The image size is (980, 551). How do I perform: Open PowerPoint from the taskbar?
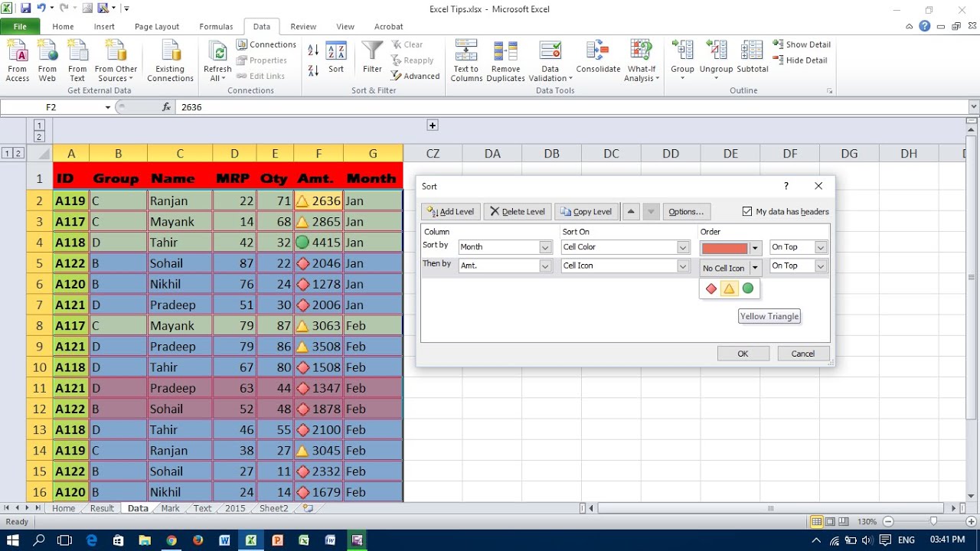pos(277,540)
